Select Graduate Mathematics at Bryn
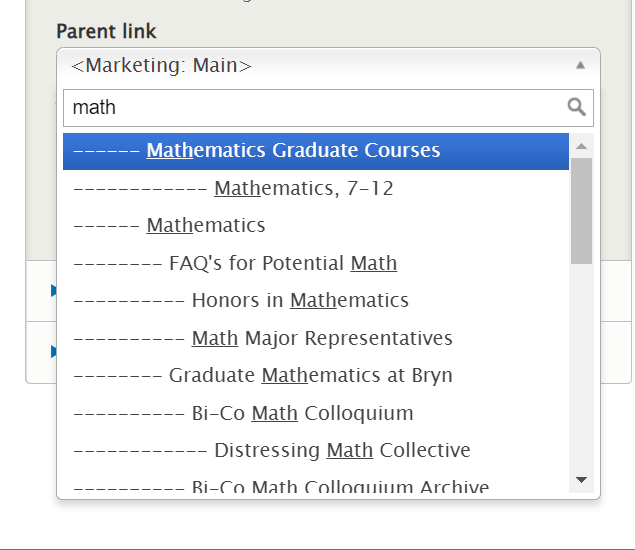 click(310, 376)
